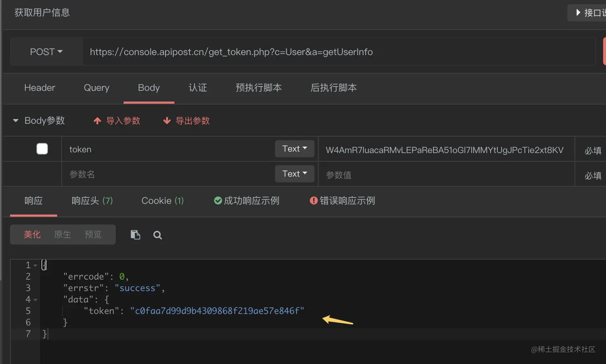Image resolution: width=606 pixels, height=364 pixels.
Task: Click the token value field
Action: click(x=446, y=150)
